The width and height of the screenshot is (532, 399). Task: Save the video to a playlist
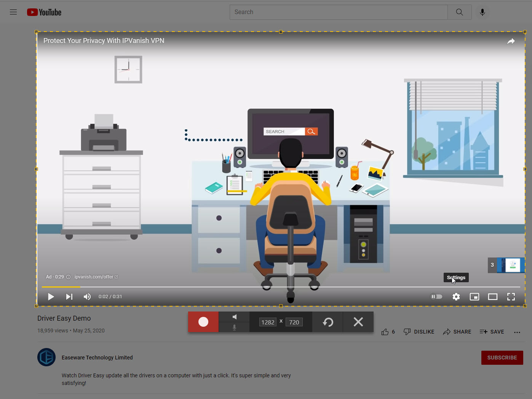click(492, 332)
